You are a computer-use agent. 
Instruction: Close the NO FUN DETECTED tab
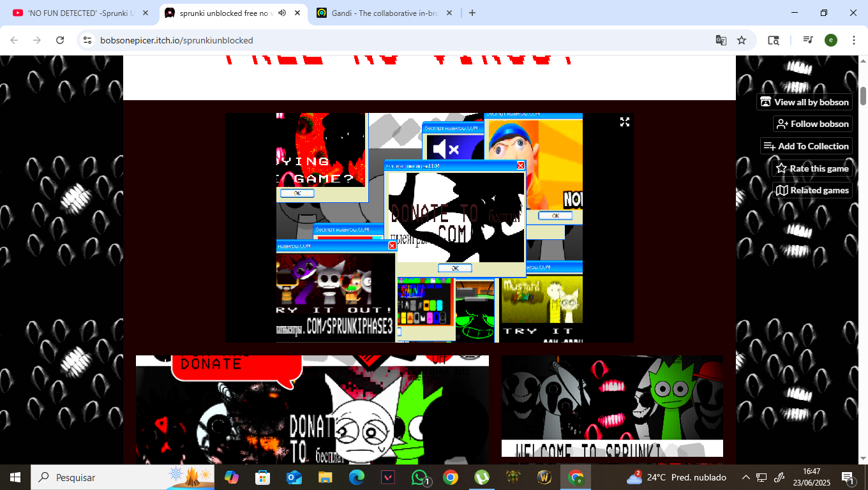(146, 13)
